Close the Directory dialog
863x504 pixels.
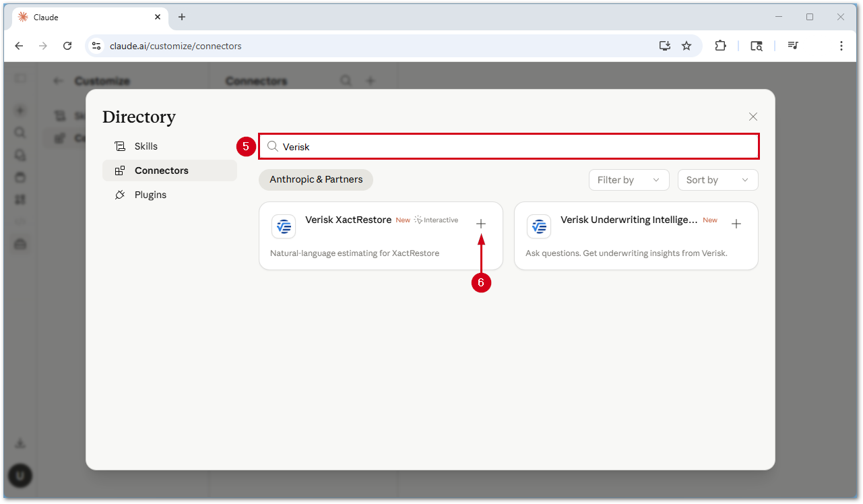[753, 117]
